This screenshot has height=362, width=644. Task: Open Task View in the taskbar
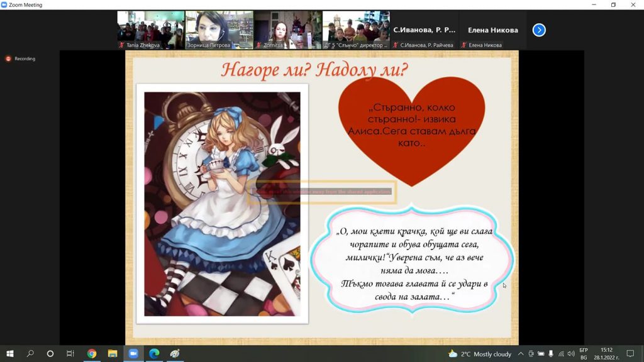click(x=70, y=353)
